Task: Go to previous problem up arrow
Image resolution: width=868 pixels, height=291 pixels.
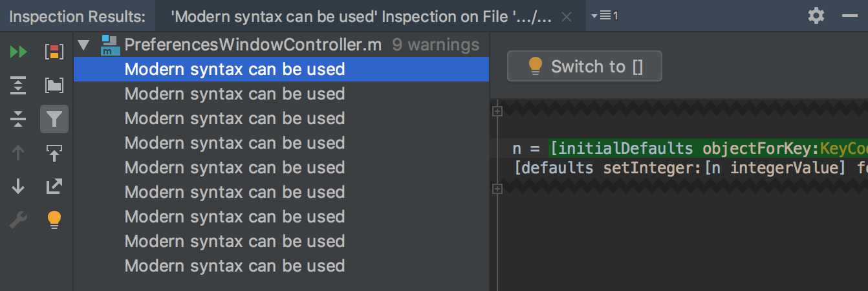Action: point(18,153)
